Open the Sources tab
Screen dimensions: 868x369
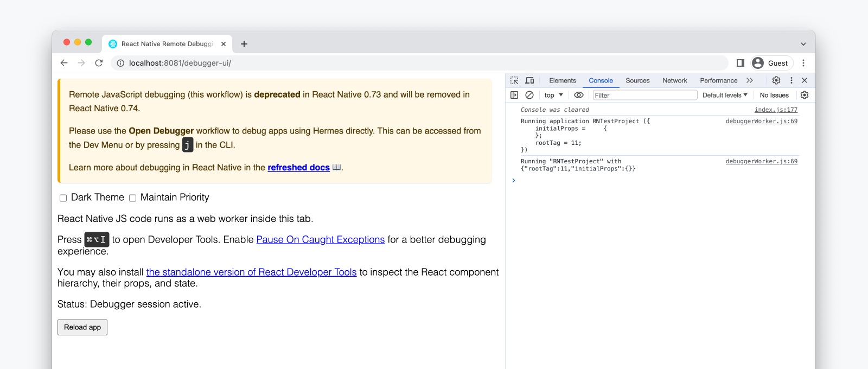click(x=637, y=80)
